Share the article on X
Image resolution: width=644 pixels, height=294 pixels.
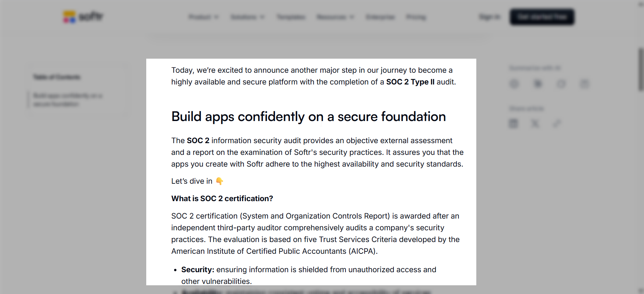[535, 124]
